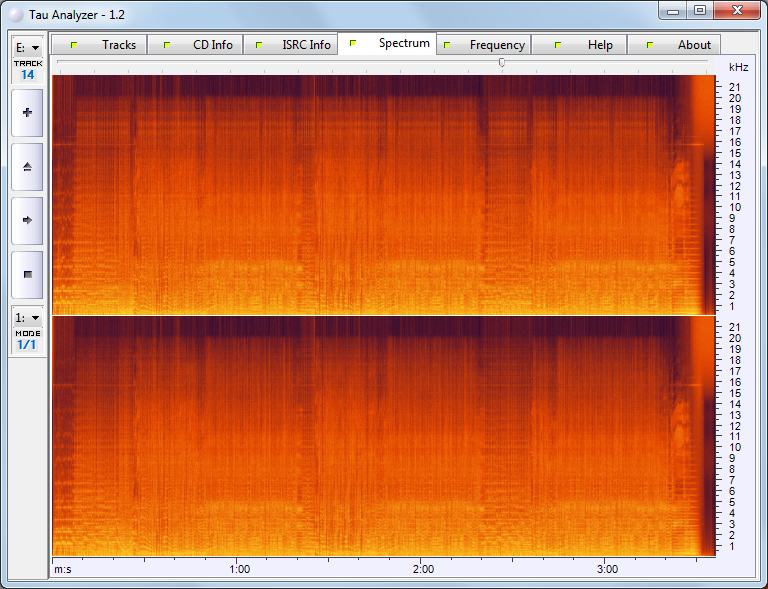Switch to the Tracks tab
The image size is (768, 589).
[x=100, y=45]
